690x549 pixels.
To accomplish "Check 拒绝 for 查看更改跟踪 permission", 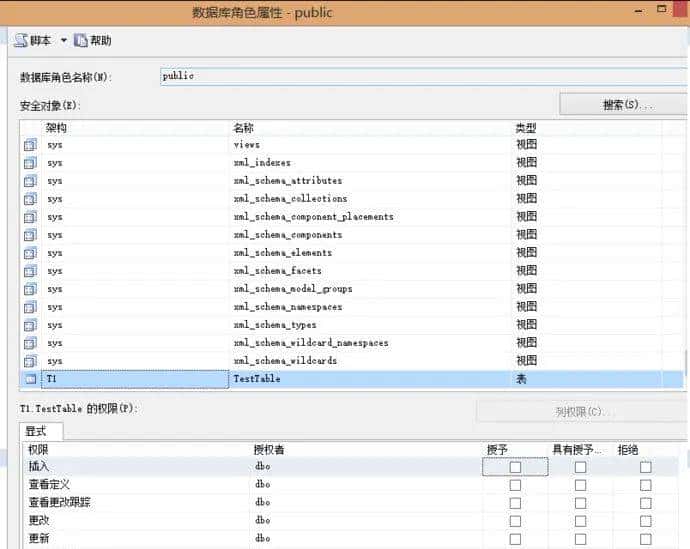I will (x=646, y=503).
